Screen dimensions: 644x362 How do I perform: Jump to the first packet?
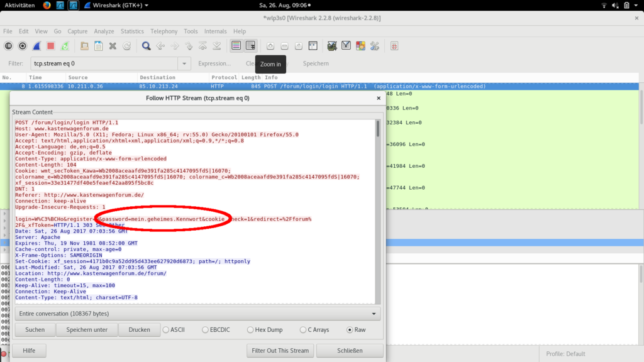click(203, 46)
